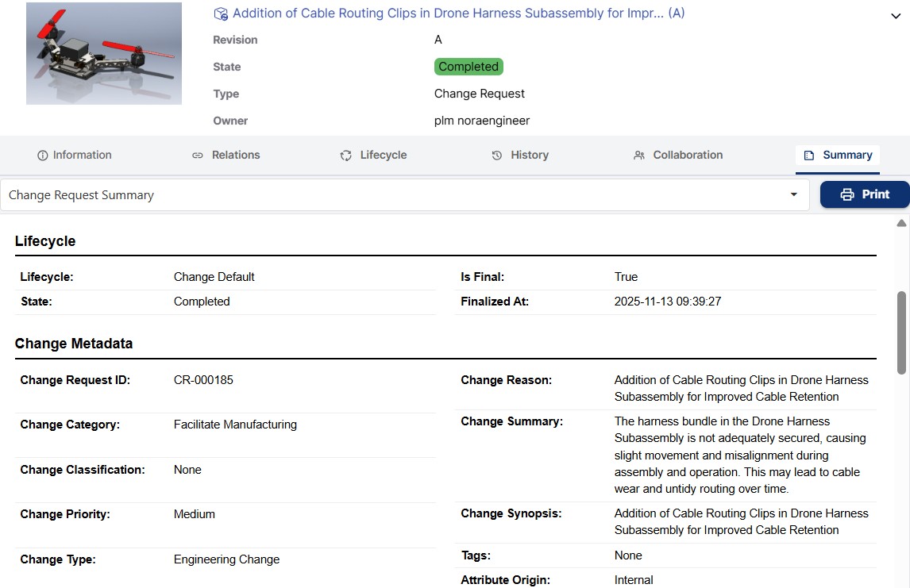The image size is (910, 588).
Task: Click the change request icon beside the title
Action: [222, 13]
